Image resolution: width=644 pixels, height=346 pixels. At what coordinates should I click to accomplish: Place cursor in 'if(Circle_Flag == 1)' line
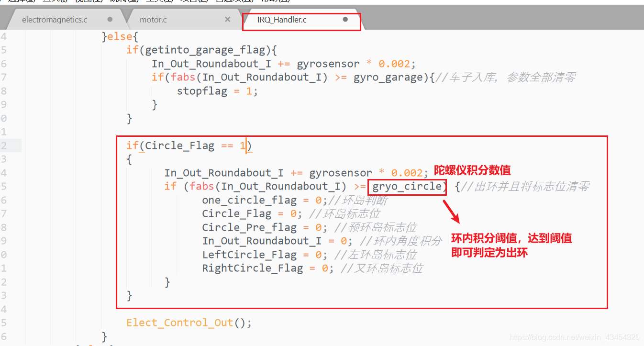point(189,145)
